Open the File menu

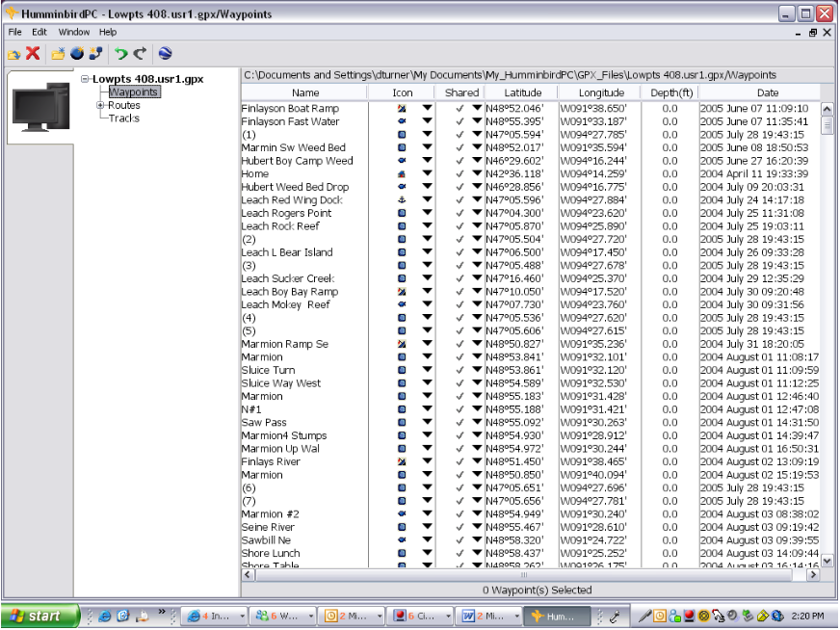(15, 32)
